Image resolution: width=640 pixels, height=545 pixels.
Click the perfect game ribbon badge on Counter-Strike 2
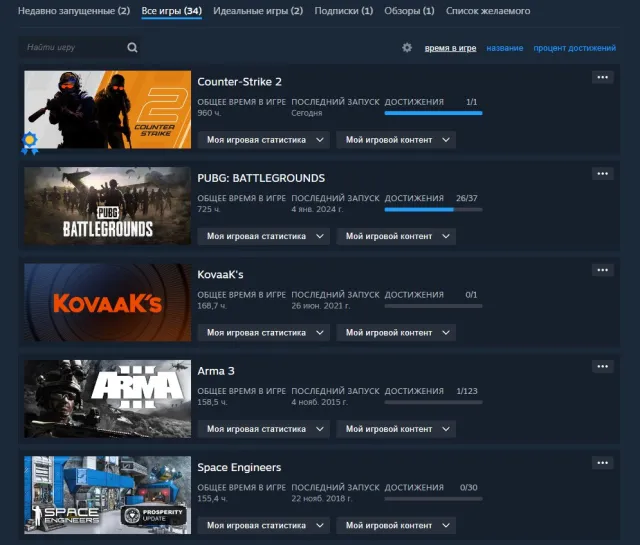(x=30, y=143)
